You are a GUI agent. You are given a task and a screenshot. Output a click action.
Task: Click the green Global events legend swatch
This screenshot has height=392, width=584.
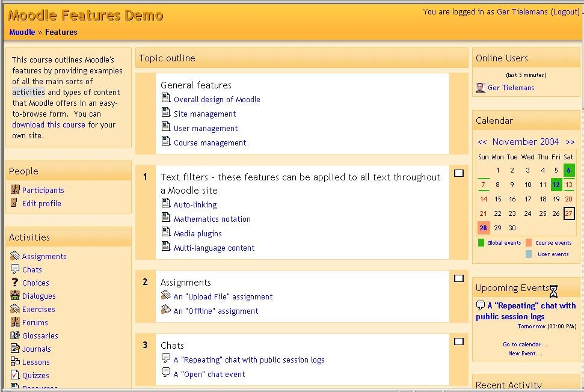(x=481, y=243)
